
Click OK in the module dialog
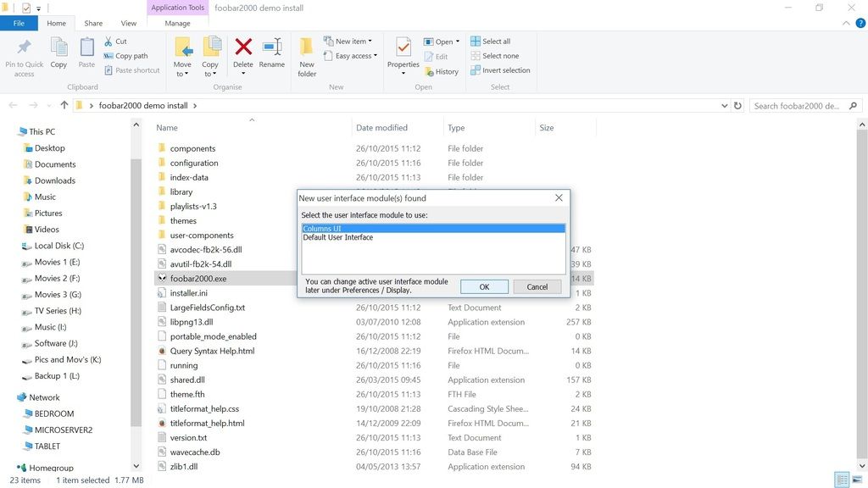(484, 286)
